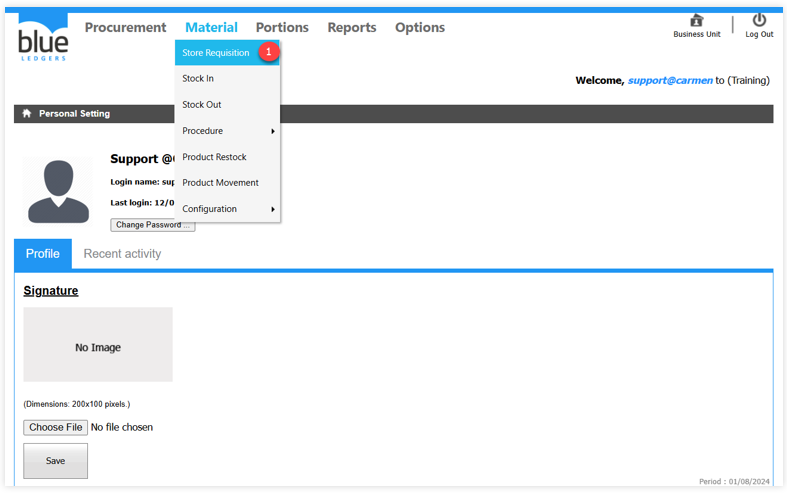Open the Reports menu
This screenshot has width=787, height=493.
pos(352,28)
